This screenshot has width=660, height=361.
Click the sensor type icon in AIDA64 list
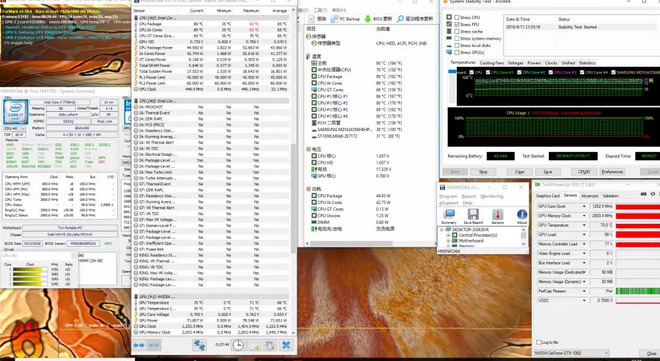(x=314, y=43)
